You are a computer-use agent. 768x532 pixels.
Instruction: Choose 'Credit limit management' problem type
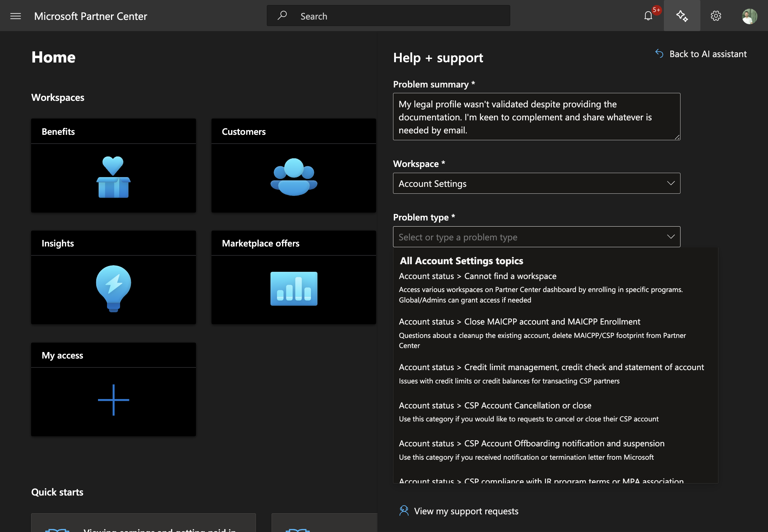555,374
